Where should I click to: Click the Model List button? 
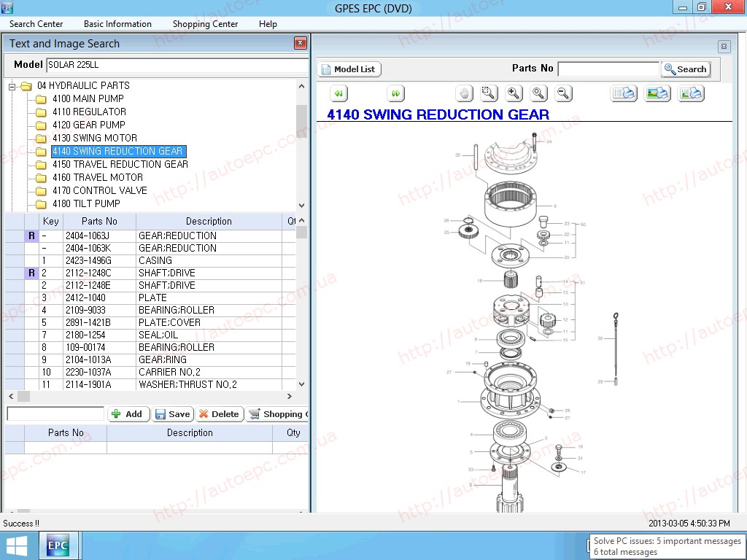click(349, 69)
